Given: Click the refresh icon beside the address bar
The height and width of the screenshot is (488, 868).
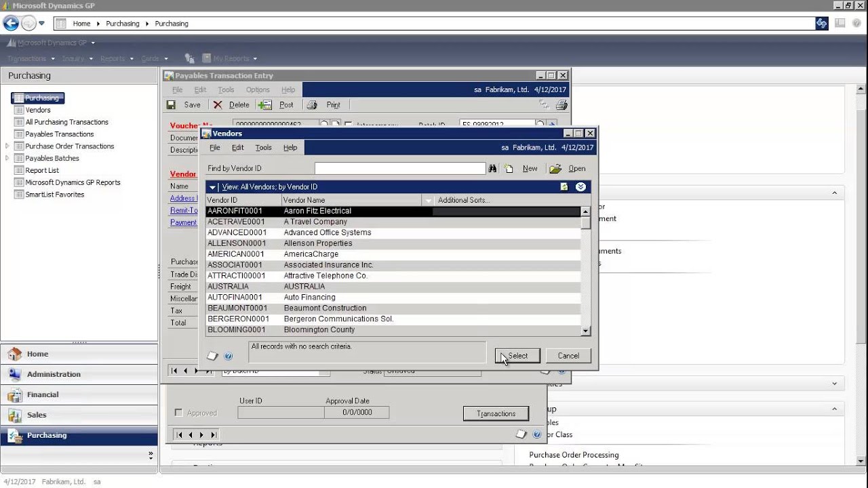Looking at the screenshot, I should pos(821,23).
